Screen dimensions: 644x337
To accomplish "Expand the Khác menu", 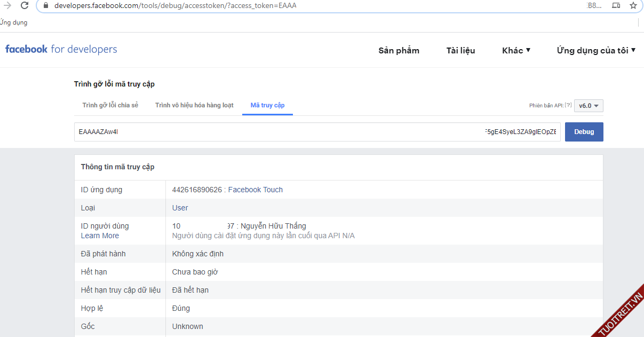I will (x=516, y=51).
